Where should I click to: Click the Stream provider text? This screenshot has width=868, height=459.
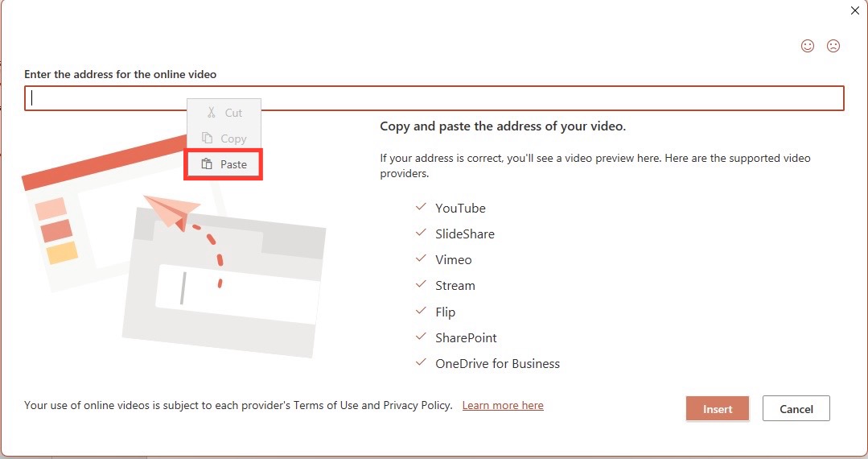[x=455, y=286]
